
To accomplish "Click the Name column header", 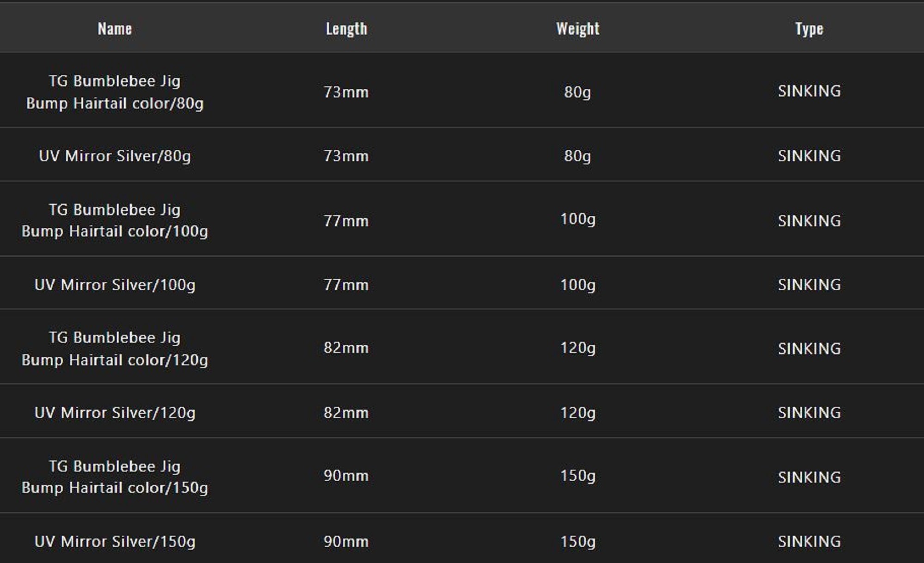I will (x=115, y=29).
